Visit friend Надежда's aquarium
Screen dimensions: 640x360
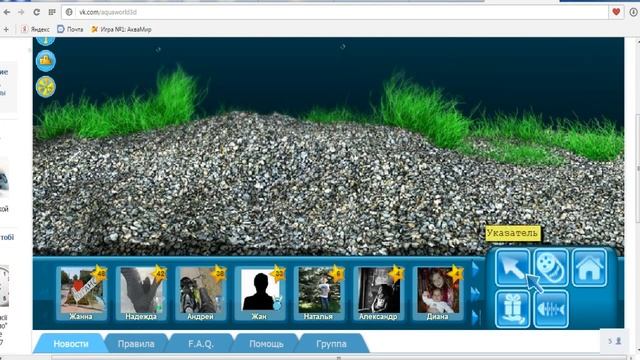click(x=141, y=293)
